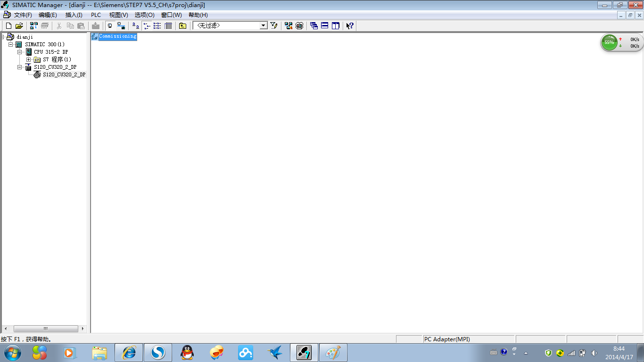Select the dianji project in the tree
This screenshot has width=644, height=362.
25,37
